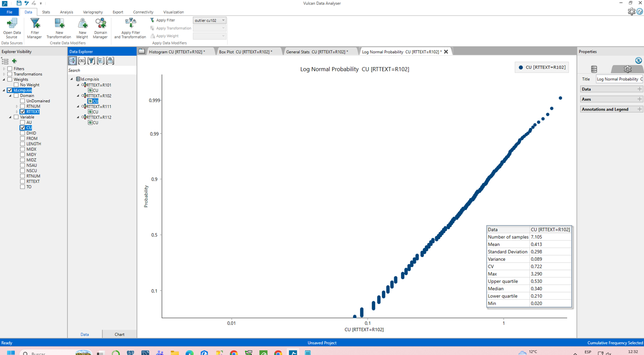
Task: Click the File button
Action: [9, 12]
